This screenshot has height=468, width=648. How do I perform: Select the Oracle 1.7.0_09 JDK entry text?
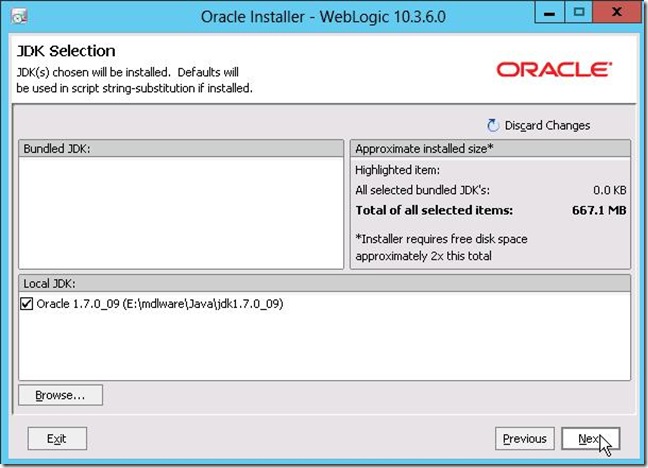tap(160, 304)
